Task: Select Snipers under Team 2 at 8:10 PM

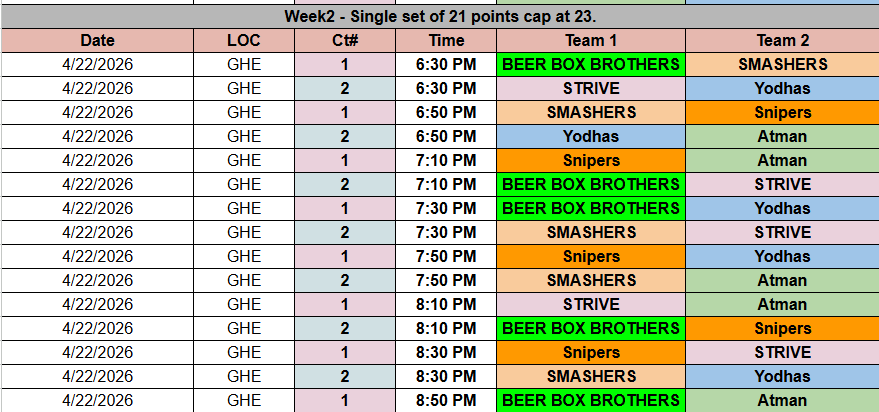Action: point(782,328)
